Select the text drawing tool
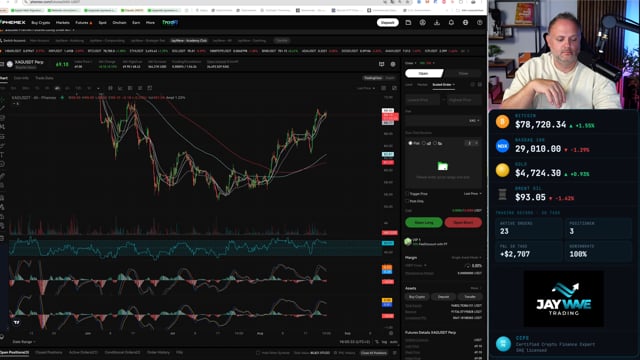 2,155
